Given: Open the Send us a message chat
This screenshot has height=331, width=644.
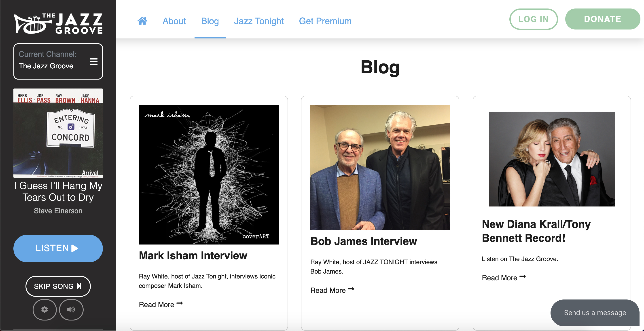Looking at the screenshot, I should (x=595, y=312).
